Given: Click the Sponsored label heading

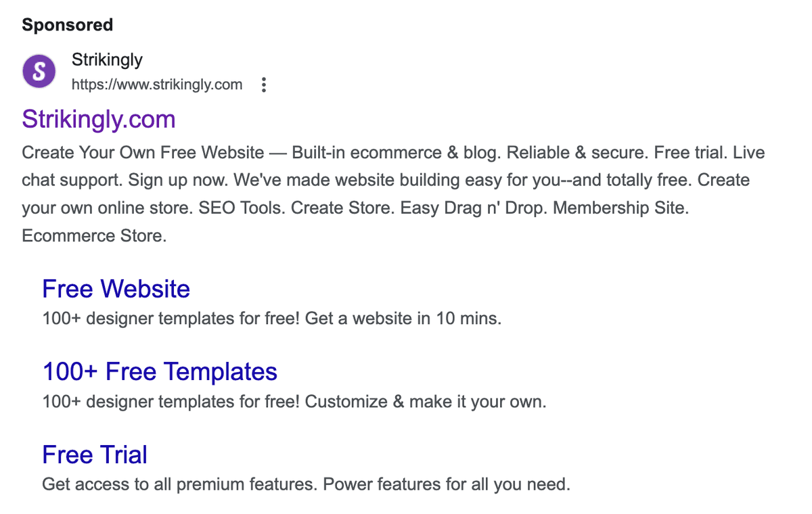Looking at the screenshot, I should pos(67,24).
